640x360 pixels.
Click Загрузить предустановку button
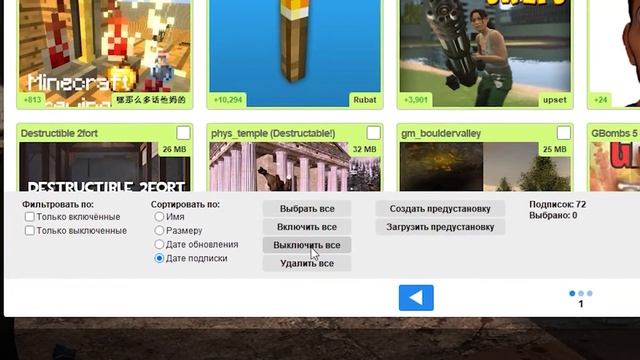[440, 227]
